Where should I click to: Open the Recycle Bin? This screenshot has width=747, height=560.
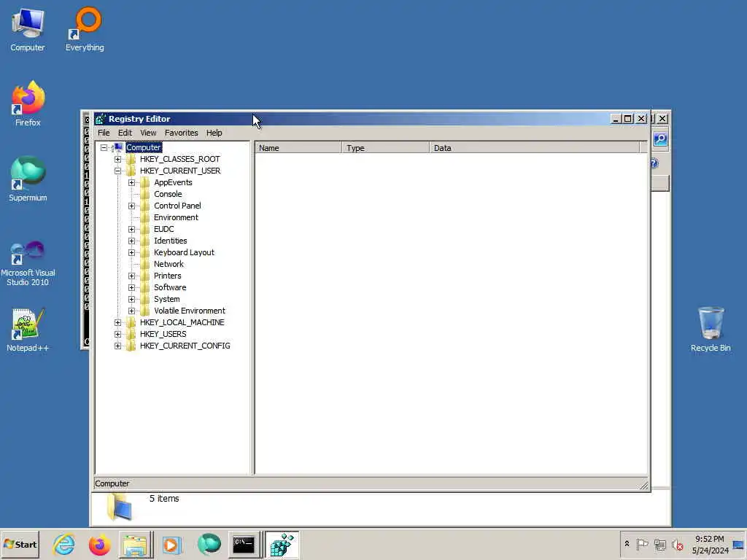(711, 330)
